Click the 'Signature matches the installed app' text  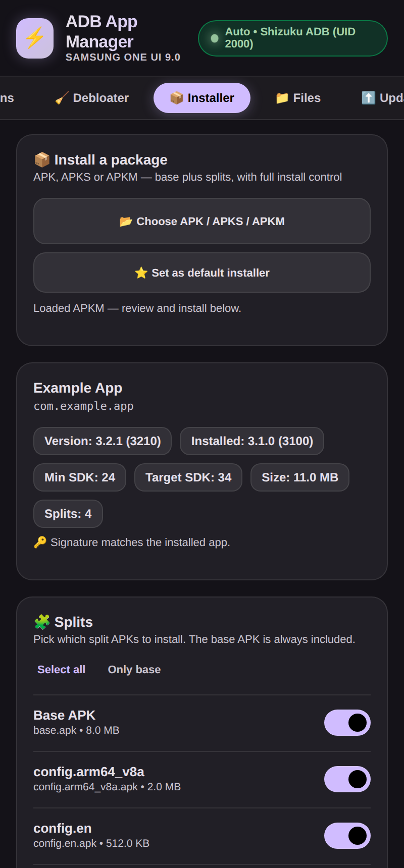tap(140, 542)
